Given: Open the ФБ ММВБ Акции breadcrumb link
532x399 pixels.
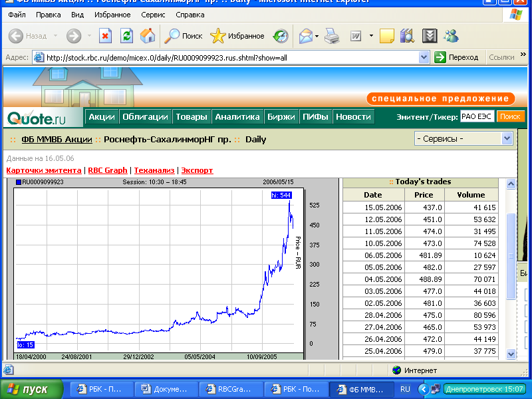Looking at the screenshot, I should 57,140.
